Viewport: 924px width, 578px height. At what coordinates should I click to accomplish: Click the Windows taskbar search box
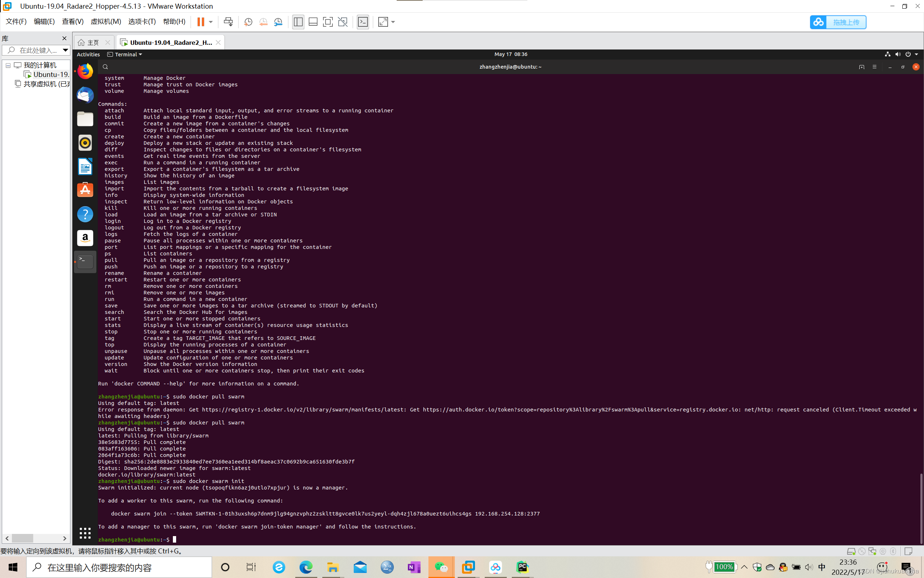pos(119,567)
